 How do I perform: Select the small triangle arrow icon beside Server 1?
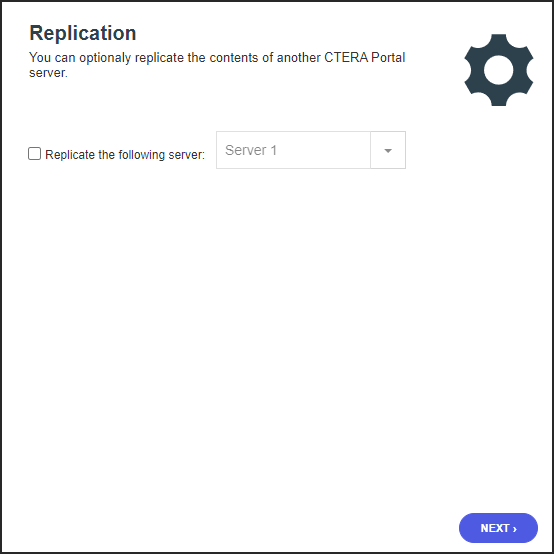coord(388,151)
